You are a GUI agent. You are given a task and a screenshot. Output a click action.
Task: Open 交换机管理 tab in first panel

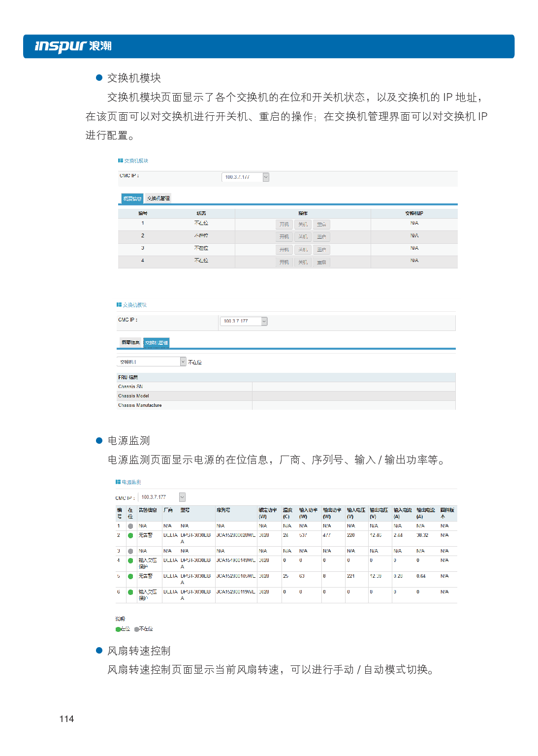click(158, 198)
